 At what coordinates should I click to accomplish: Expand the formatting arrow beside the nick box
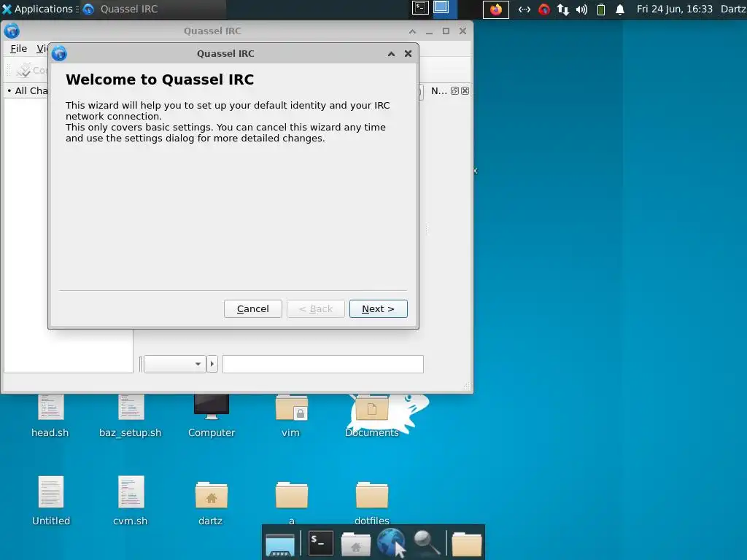tap(212, 364)
